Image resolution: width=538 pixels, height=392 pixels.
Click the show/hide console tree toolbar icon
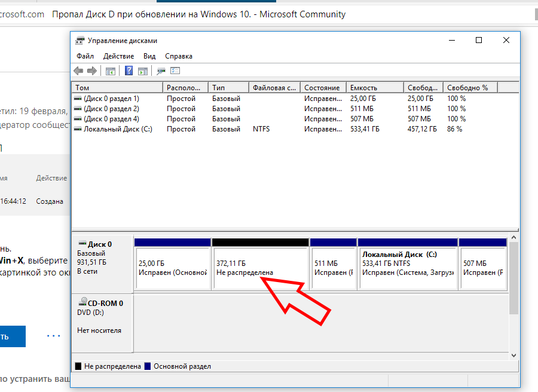click(111, 71)
